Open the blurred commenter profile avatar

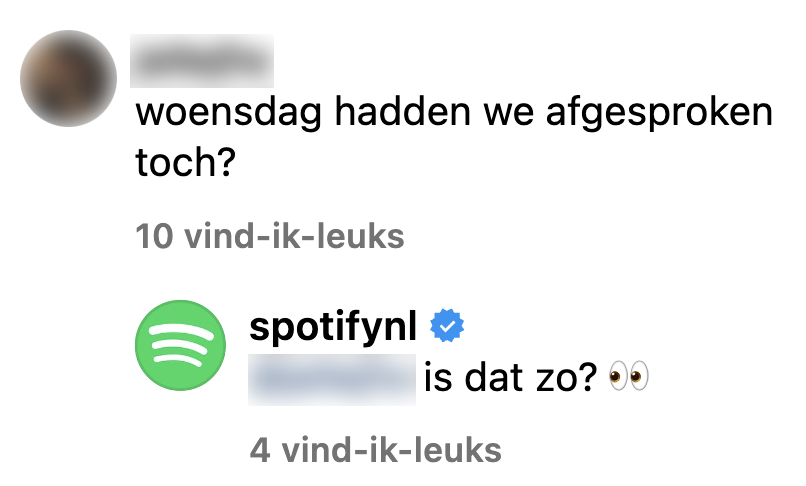click(x=68, y=78)
